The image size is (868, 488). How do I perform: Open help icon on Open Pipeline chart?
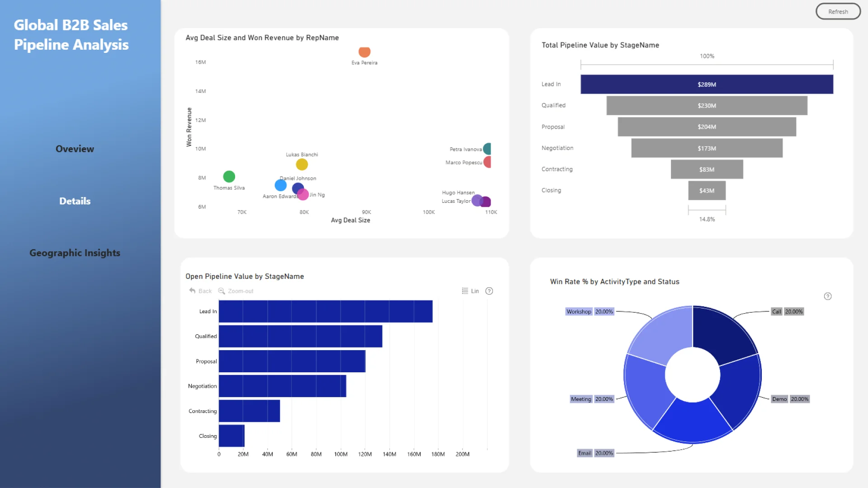(489, 291)
